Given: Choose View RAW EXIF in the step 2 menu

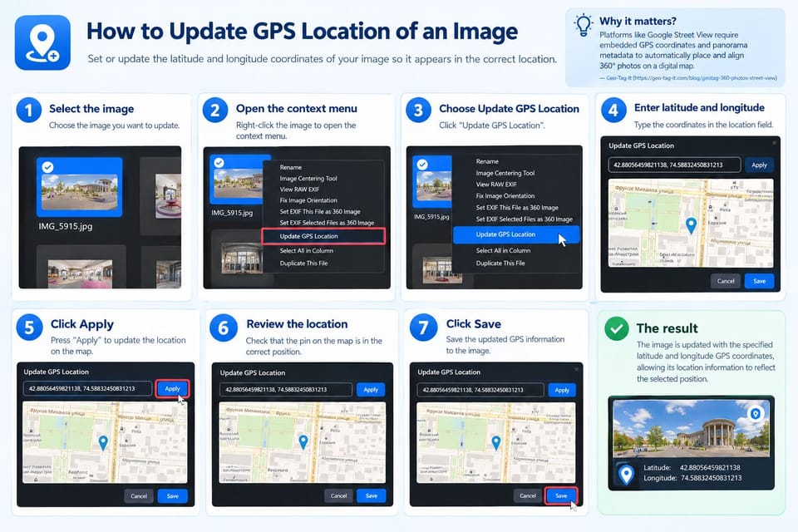Looking at the screenshot, I should pos(299,189).
